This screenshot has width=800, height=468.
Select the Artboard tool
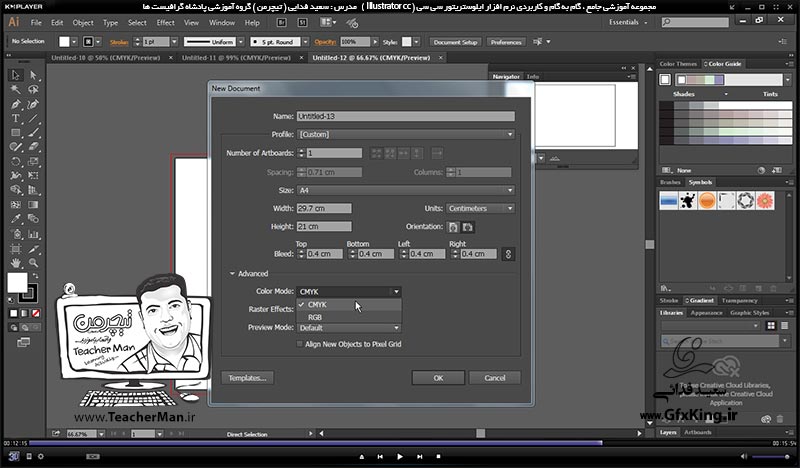pos(15,249)
